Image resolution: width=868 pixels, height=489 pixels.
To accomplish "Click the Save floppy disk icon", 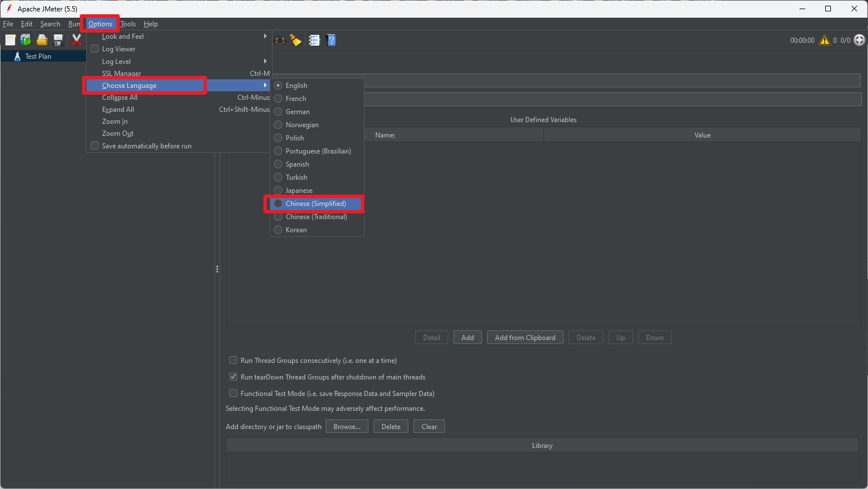I will coord(58,40).
